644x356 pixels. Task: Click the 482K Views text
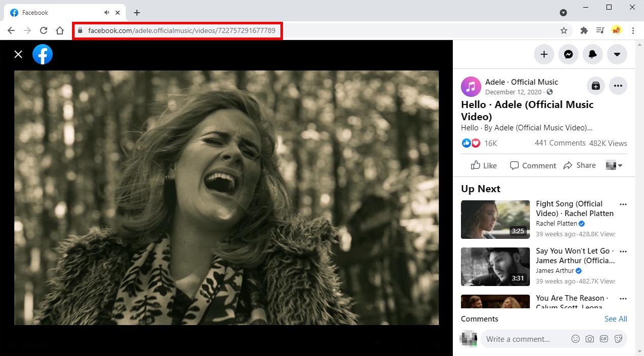tap(608, 144)
